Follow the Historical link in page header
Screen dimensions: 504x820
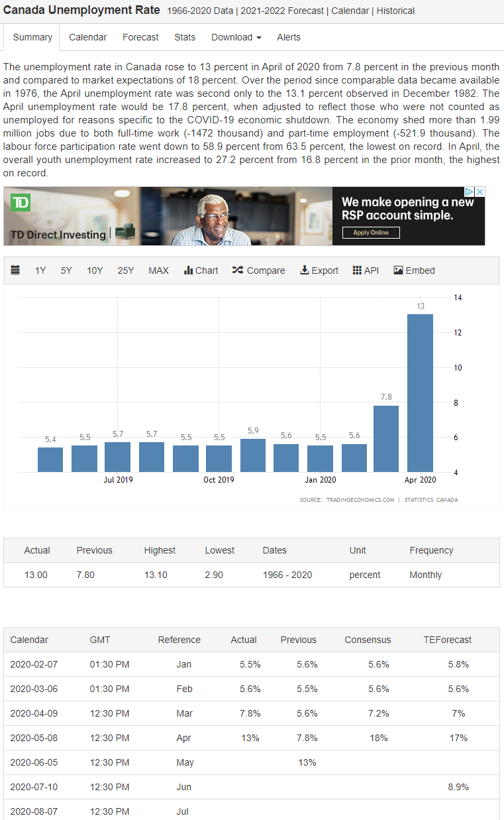(x=396, y=11)
